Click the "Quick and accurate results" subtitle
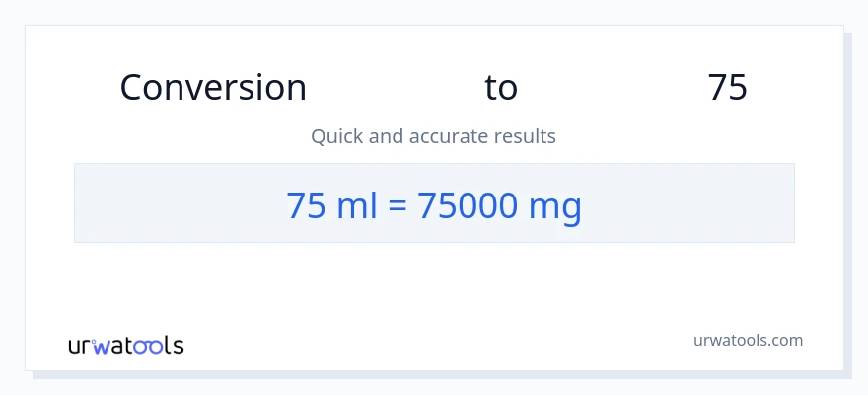 pos(433,136)
